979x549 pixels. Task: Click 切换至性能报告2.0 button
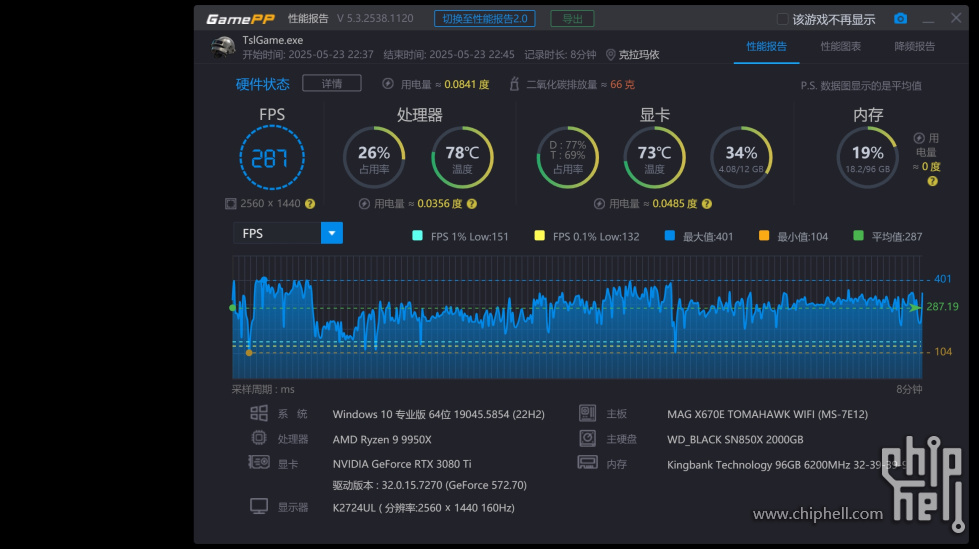[485, 19]
